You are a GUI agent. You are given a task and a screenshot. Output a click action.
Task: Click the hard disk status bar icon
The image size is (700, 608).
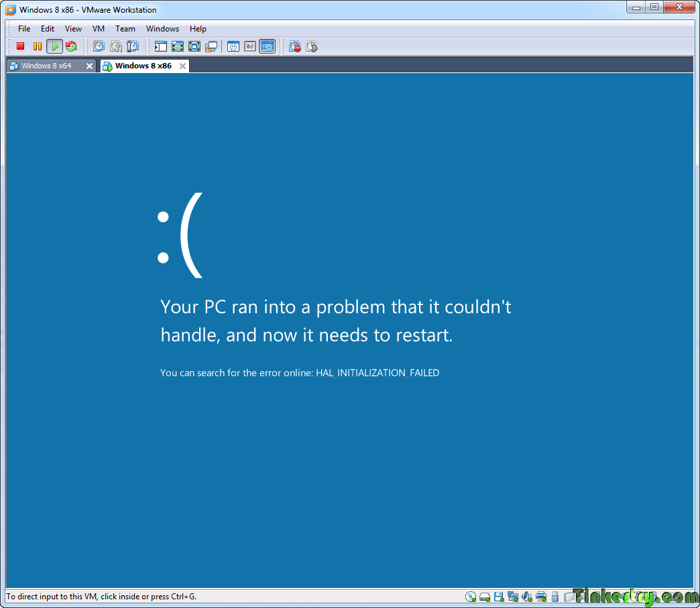(x=485, y=597)
